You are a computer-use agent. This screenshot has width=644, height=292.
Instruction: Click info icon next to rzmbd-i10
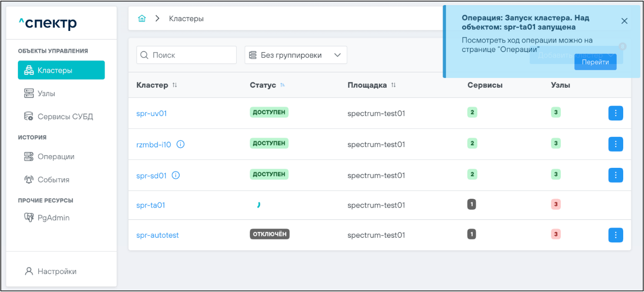coord(180,145)
